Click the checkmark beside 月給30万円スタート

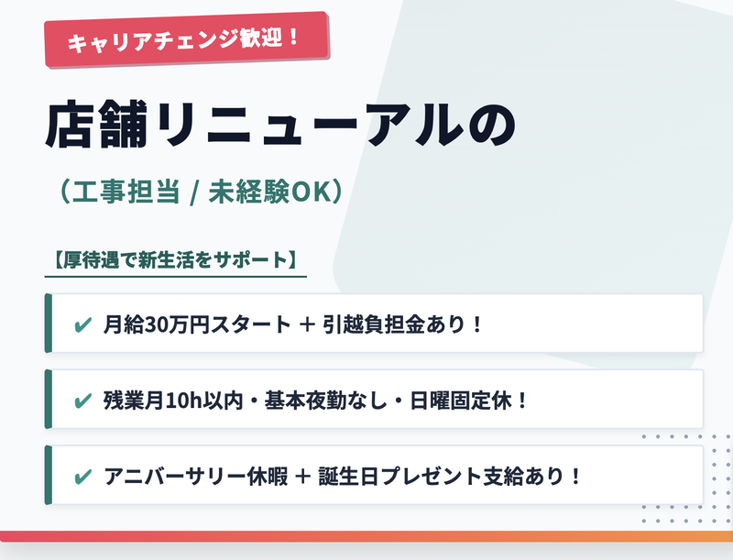pyautogui.click(x=82, y=324)
